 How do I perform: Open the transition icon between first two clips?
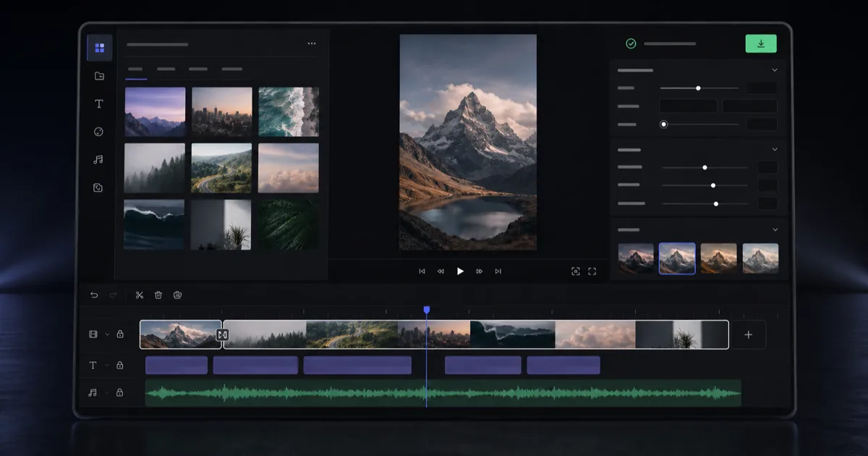pyautogui.click(x=223, y=335)
